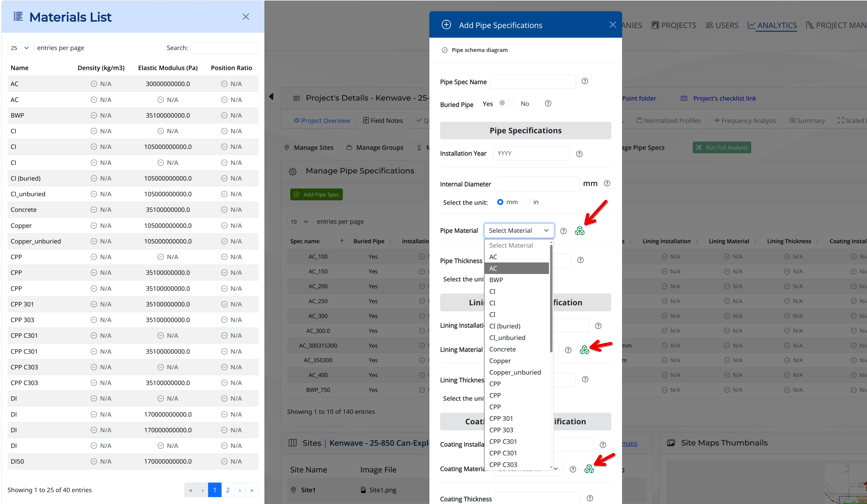Image resolution: width=867 pixels, height=504 pixels.
Task: Click the Site Maps Thumbnails image icon
Action: coord(670,443)
